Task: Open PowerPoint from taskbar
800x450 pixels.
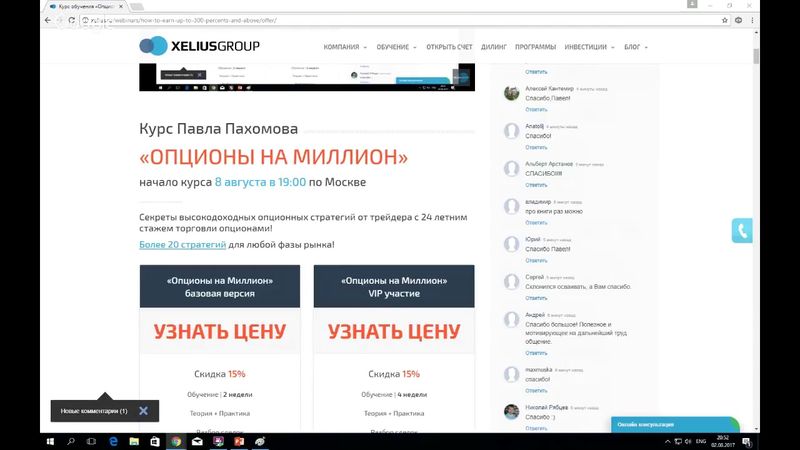Action: [239, 441]
